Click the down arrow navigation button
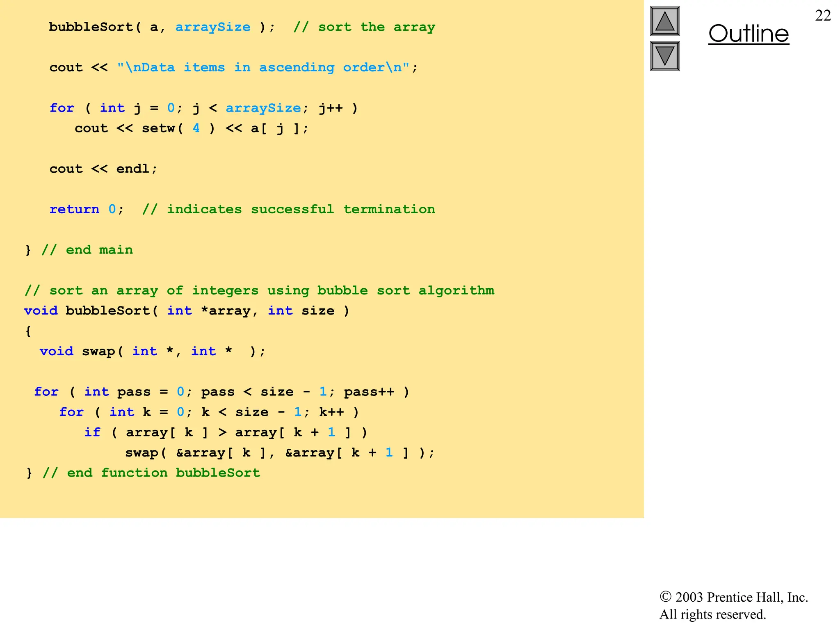This screenshot has width=840, height=630. point(665,56)
